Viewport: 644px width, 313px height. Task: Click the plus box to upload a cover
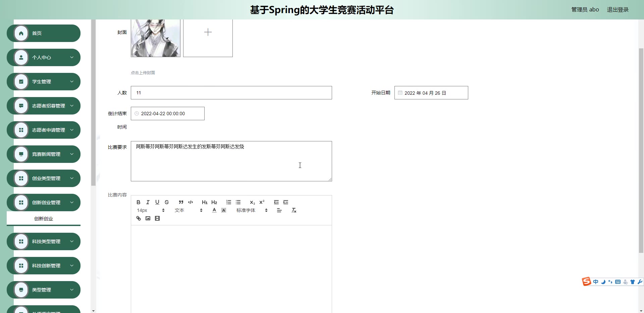point(208,38)
